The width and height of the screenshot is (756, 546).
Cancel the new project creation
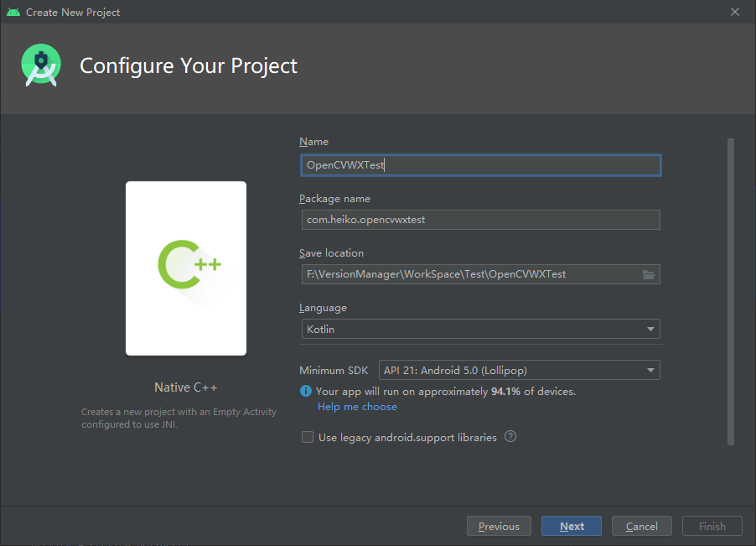[641, 526]
